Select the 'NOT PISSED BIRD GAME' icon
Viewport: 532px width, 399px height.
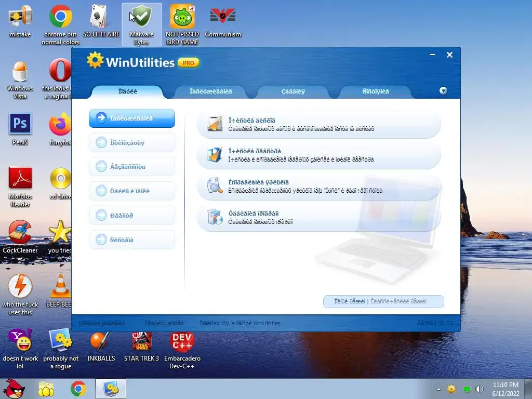point(182,25)
